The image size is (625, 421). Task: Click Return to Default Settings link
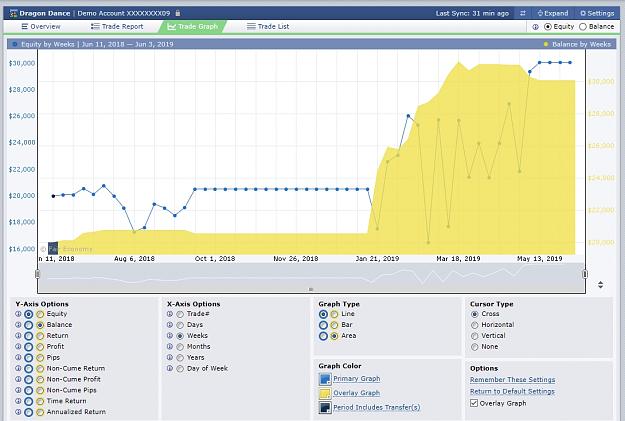click(x=512, y=391)
